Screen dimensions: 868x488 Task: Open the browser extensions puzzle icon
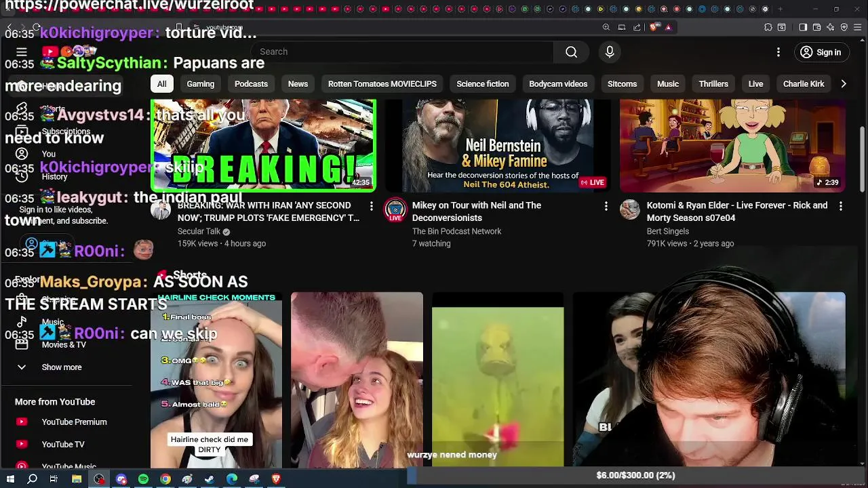[768, 27]
